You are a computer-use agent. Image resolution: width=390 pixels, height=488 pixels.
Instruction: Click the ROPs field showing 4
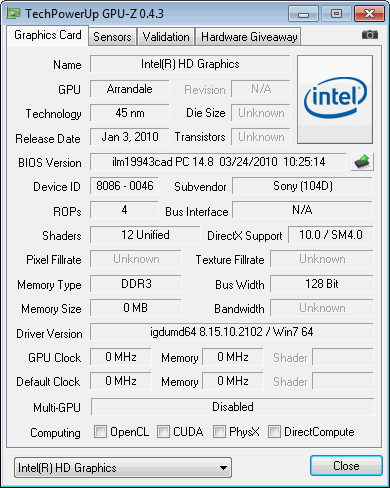124,210
